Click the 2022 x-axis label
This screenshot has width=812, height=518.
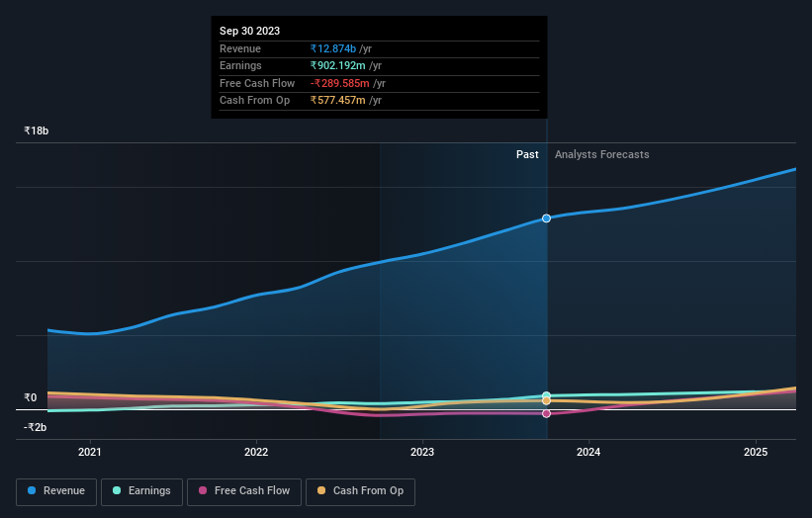256,452
